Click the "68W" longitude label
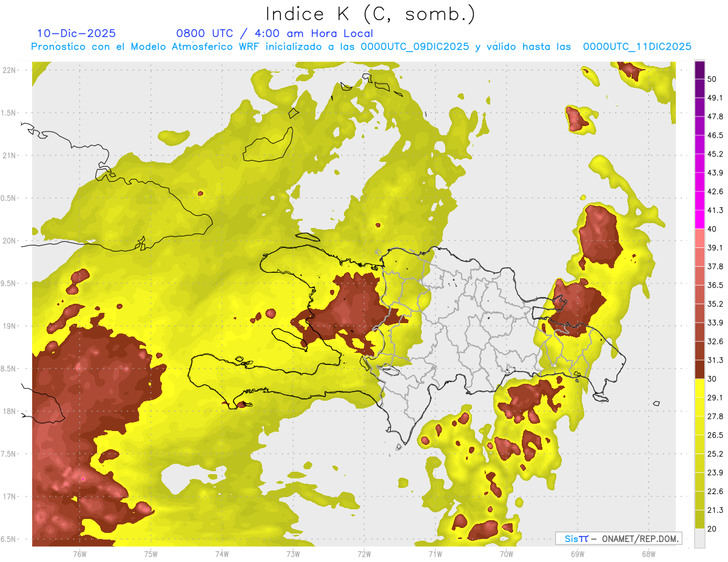This screenshot has width=728, height=562. [648, 554]
